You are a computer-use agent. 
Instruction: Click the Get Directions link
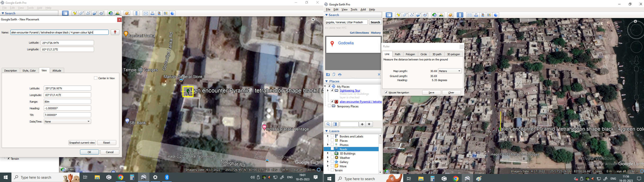tap(359, 33)
